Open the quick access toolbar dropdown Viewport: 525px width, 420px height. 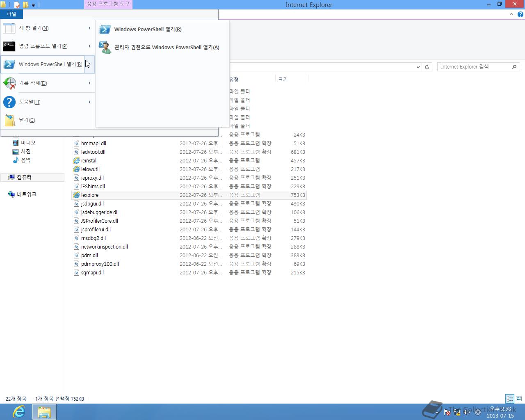click(x=34, y=5)
